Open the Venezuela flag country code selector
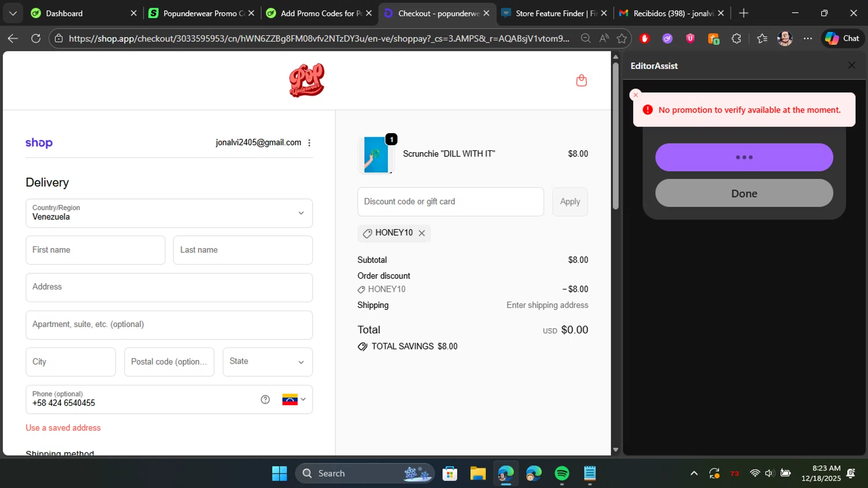This screenshot has height=488, width=868. pyautogui.click(x=294, y=399)
